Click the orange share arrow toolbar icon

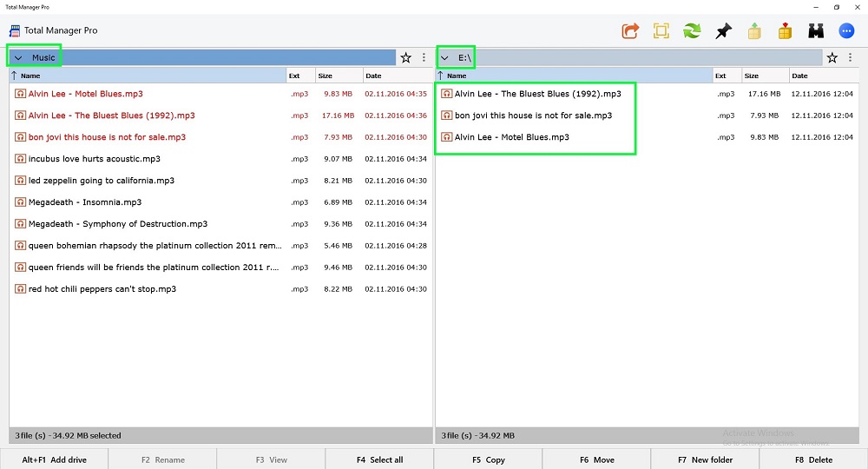click(630, 31)
